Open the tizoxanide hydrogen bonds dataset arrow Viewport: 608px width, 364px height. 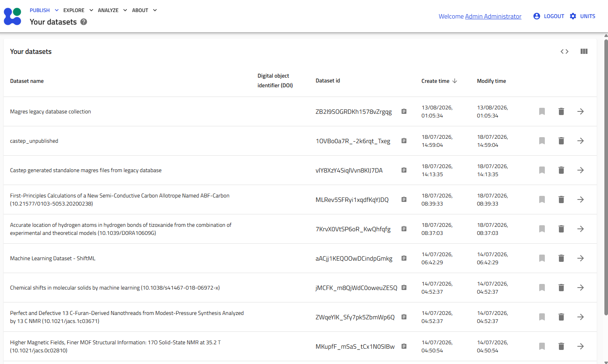[x=581, y=229]
